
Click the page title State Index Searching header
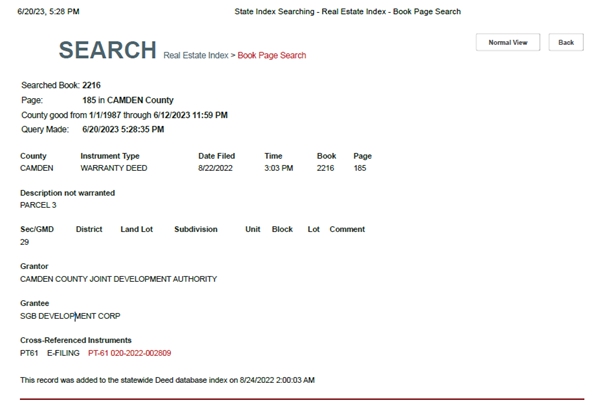[347, 11]
